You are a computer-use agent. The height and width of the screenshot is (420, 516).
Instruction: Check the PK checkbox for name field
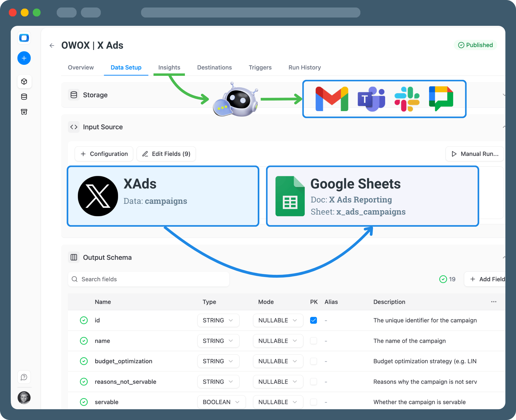[x=313, y=341]
